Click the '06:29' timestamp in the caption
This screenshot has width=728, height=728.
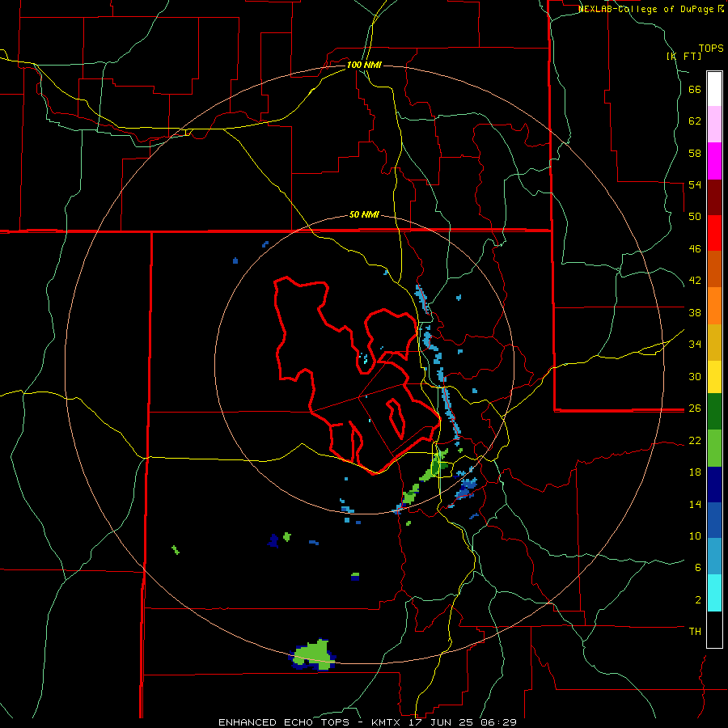(499, 722)
